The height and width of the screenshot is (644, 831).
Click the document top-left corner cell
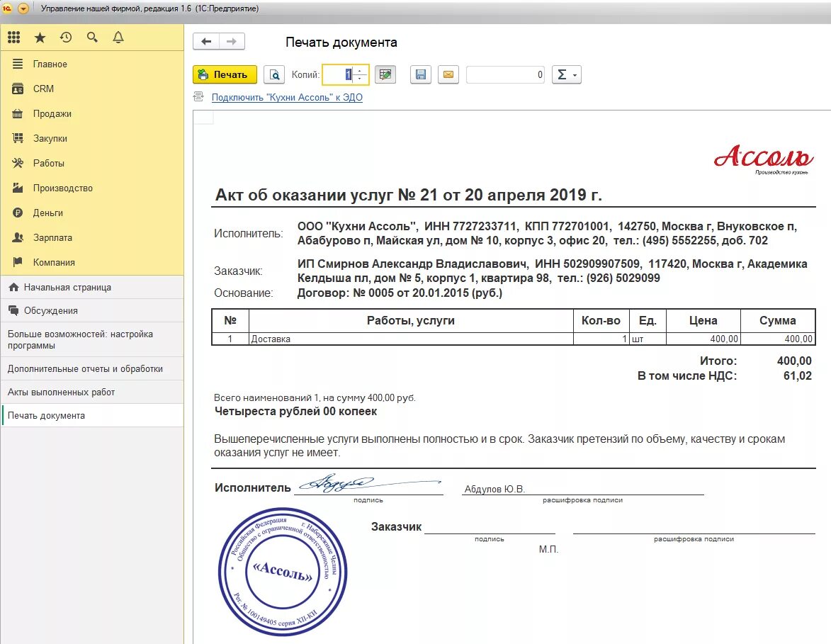coord(203,117)
